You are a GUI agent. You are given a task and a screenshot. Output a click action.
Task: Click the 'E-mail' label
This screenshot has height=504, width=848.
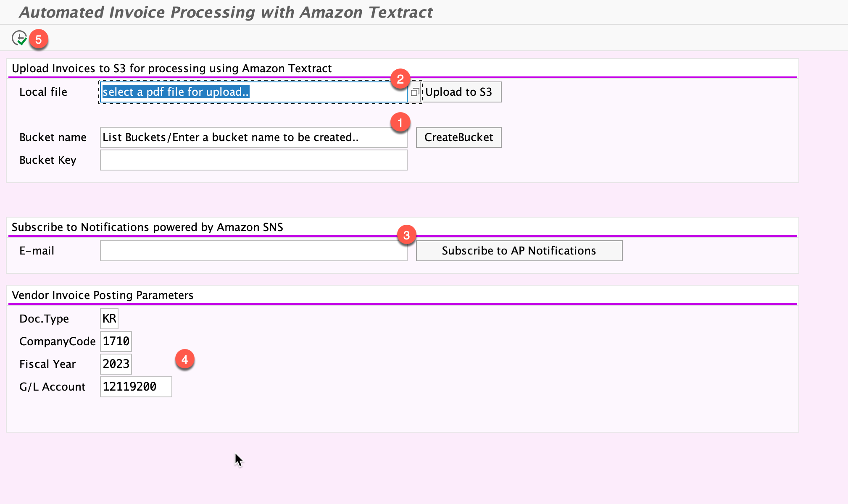[x=37, y=251]
